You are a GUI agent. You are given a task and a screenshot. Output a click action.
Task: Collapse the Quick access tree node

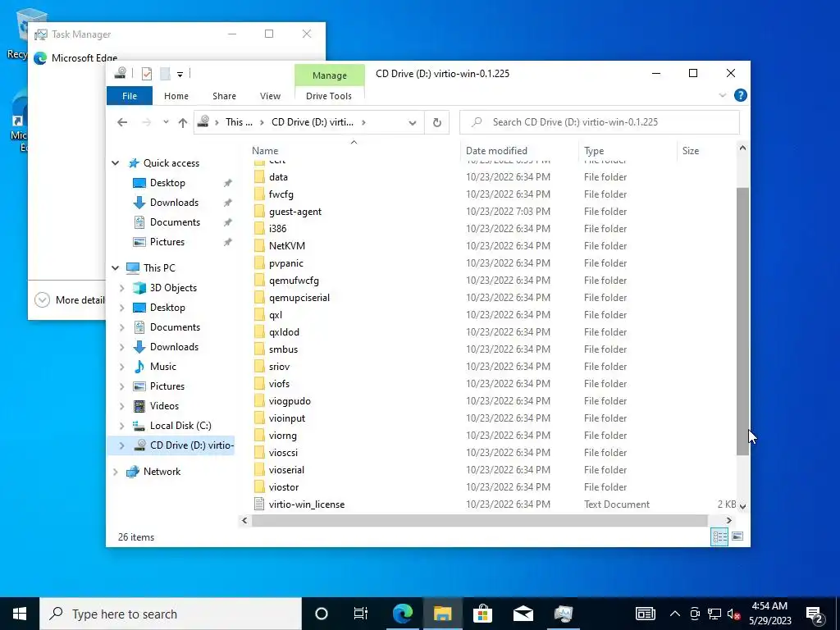point(115,163)
